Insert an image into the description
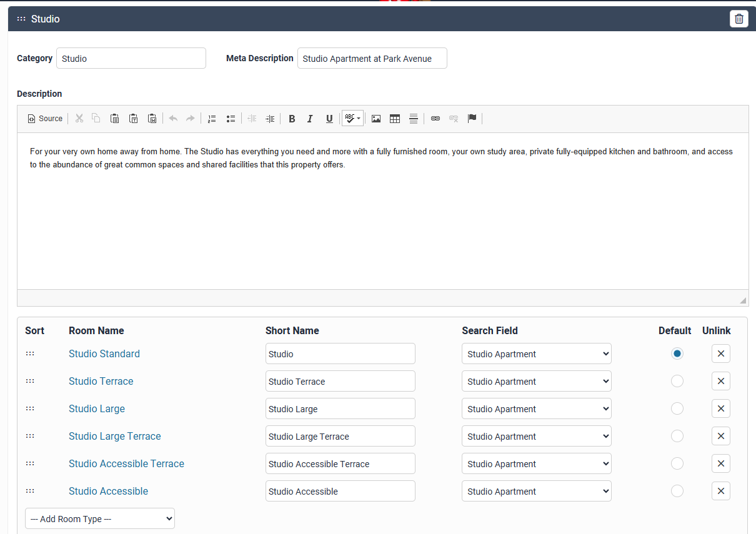The image size is (756, 534). (376, 119)
